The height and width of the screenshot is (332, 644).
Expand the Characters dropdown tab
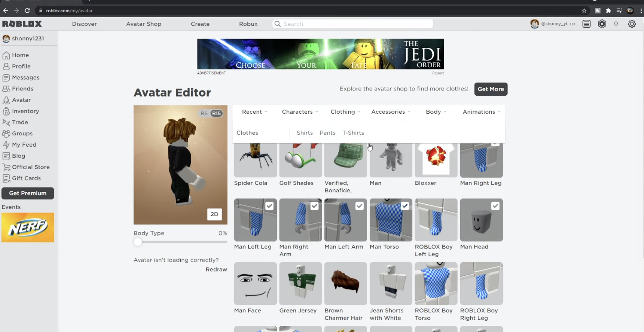click(x=300, y=112)
